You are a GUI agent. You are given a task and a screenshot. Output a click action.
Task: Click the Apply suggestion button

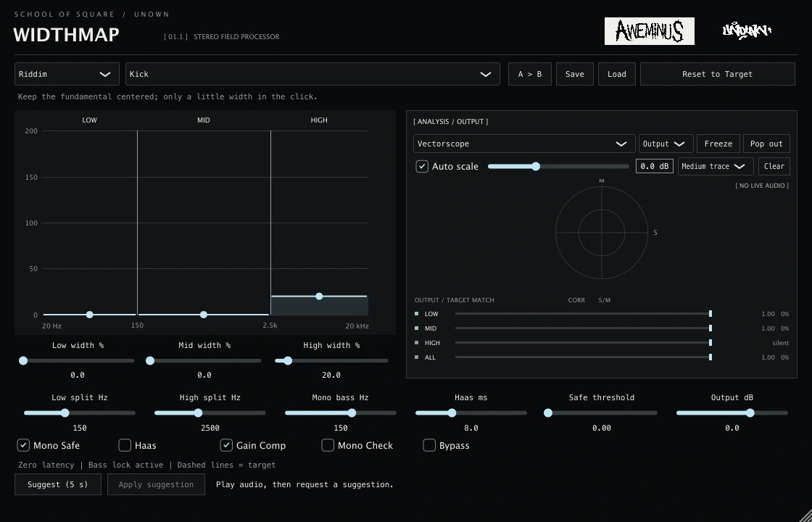point(156,484)
